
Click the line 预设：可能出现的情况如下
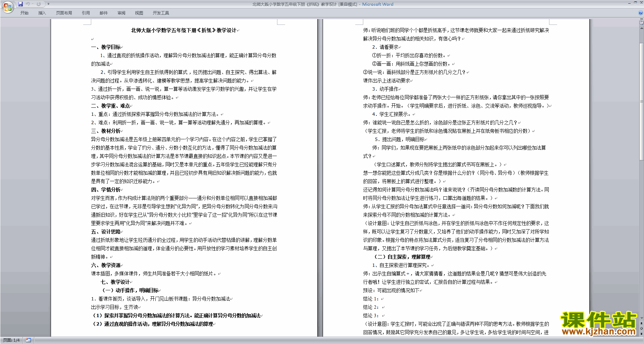click(391, 290)
